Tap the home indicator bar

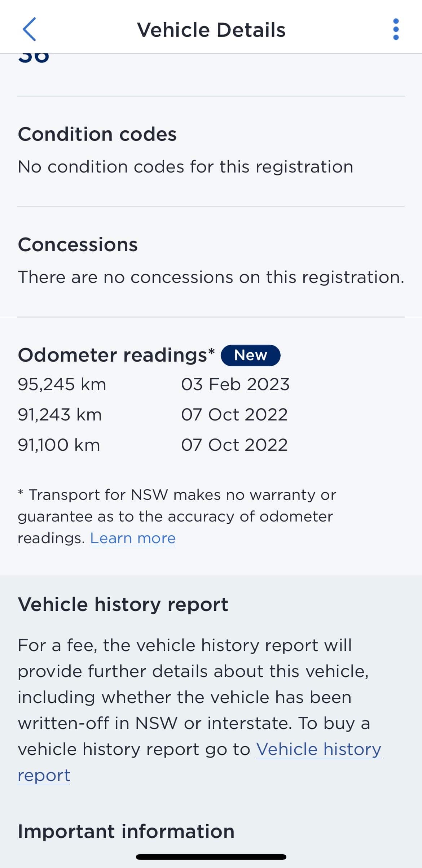tap(211, 857)
